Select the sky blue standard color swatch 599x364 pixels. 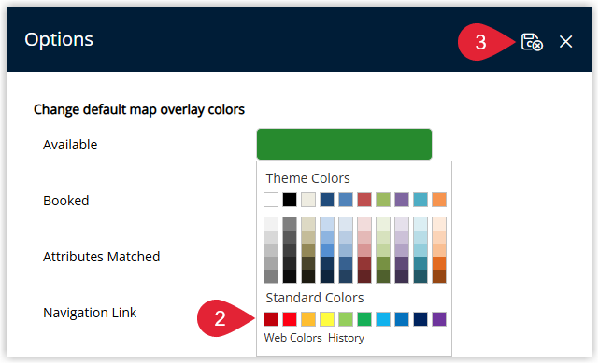tap(383, 319)
